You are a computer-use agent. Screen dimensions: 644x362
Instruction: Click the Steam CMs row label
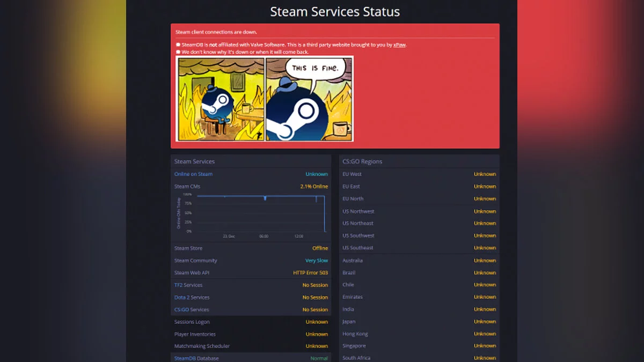pos(187,186)
